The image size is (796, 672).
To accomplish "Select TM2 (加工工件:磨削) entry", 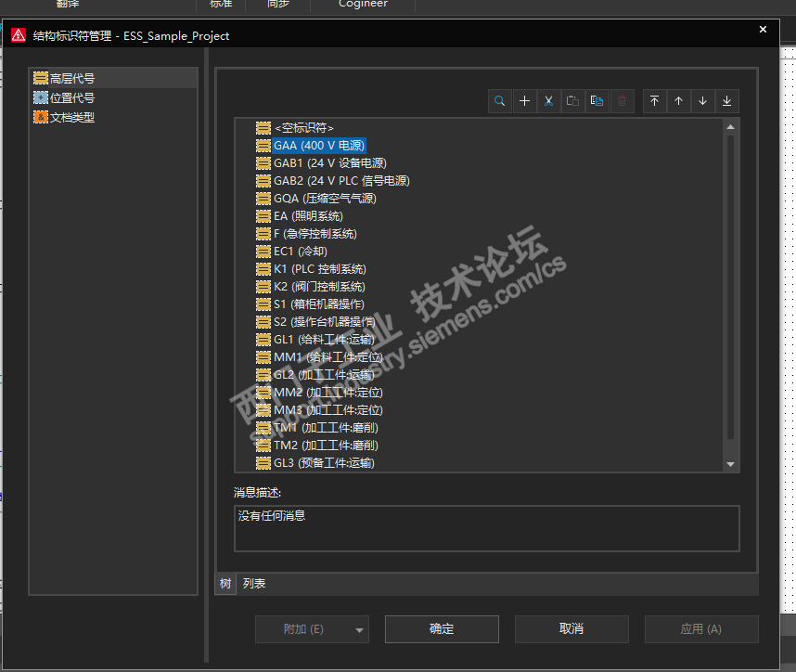I will pyautogui.click(x=326, y=446).
